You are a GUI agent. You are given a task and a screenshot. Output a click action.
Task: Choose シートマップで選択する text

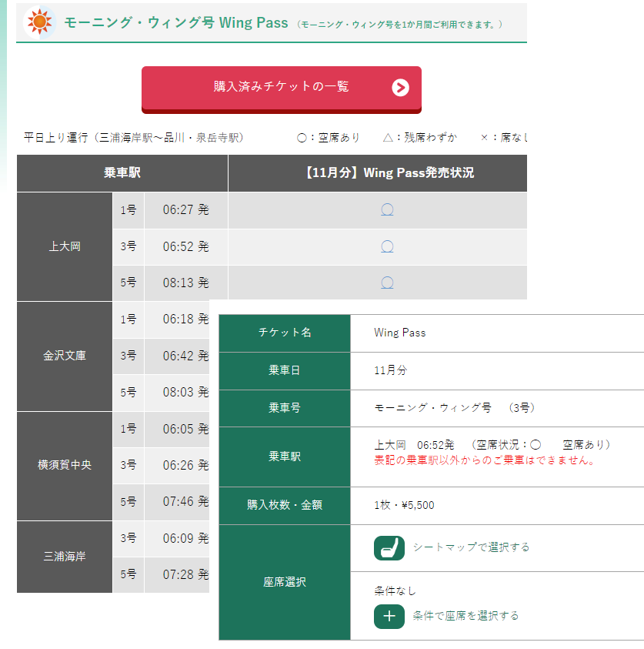(x=471, y=547)
